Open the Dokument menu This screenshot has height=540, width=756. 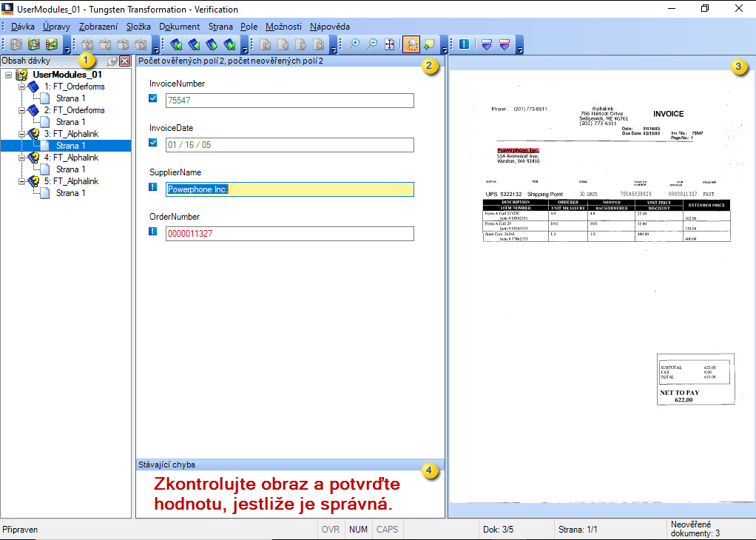click(178, 26)
